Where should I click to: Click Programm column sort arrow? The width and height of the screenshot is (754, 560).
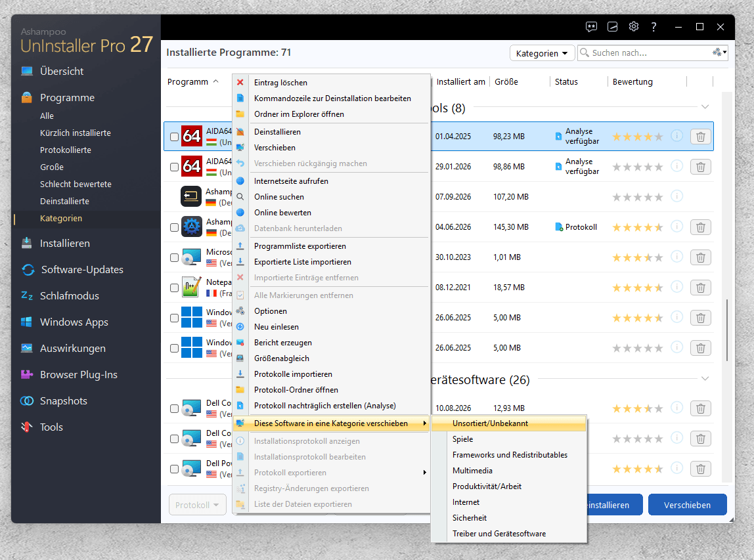(x=216, y=81)
